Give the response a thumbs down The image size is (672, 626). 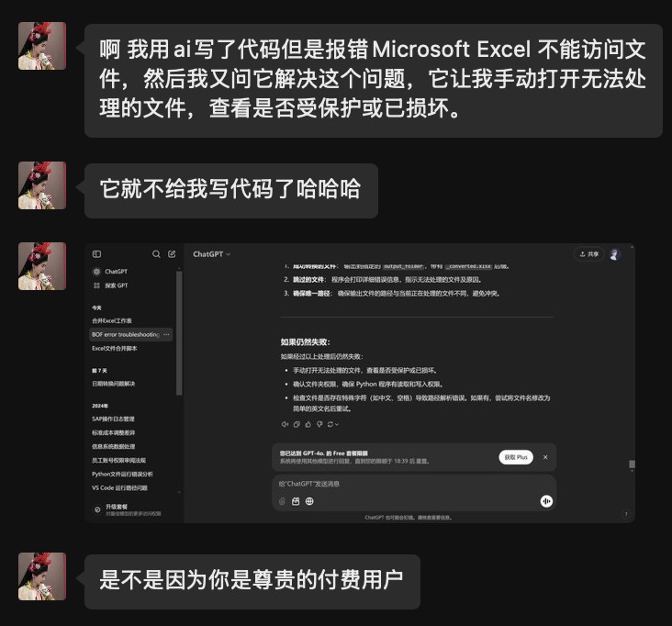point(319,424)
